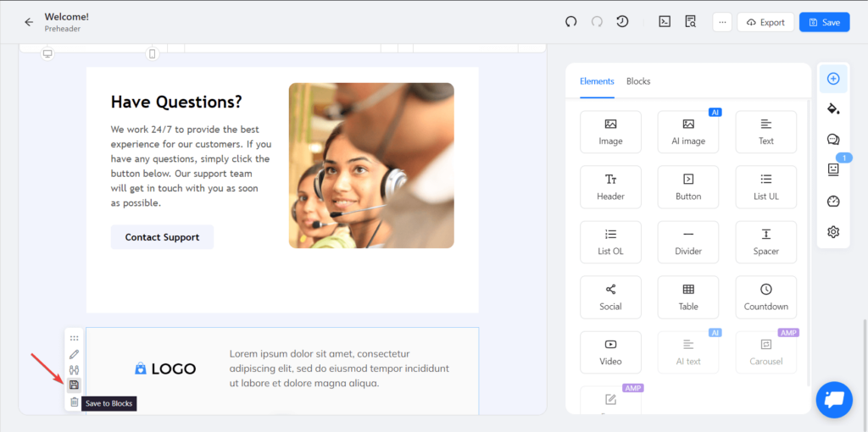Select the Video element
Viewport: 868px width, 432px height.
tap(610, 352)
